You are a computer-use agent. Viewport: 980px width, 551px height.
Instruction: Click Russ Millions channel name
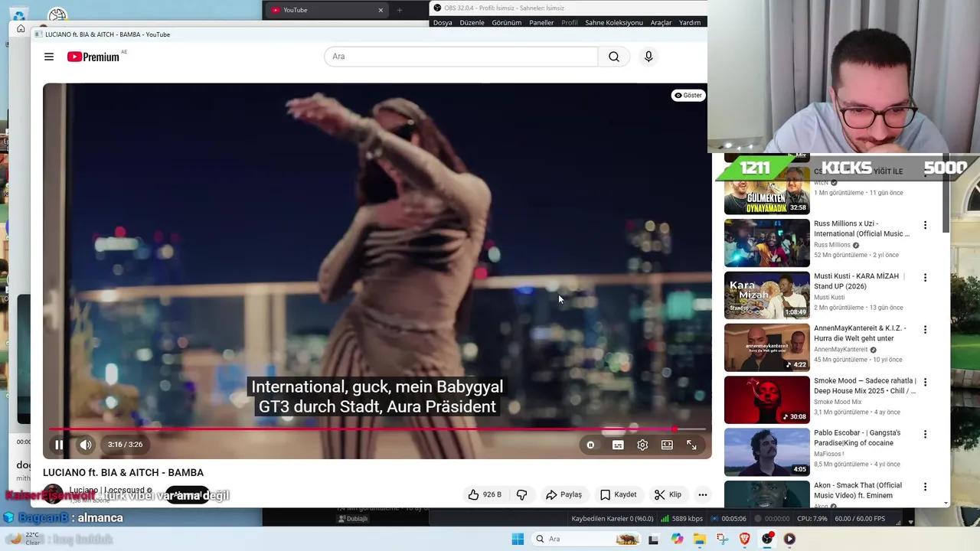pyautogui.click(x=832, y=245)
